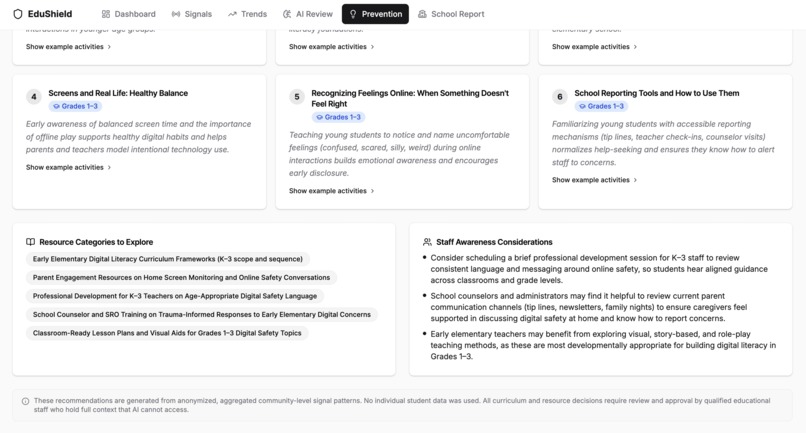Click 'Resource Categories to Explore' heading
This screenshot has width=806, height=433.
(96, 242)
